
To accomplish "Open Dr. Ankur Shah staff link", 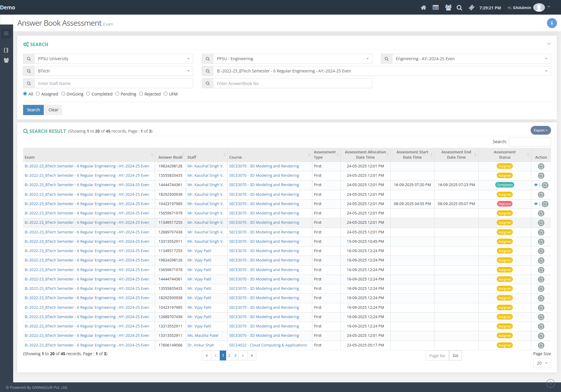I will pyautogui.click(x=201, y=345).
